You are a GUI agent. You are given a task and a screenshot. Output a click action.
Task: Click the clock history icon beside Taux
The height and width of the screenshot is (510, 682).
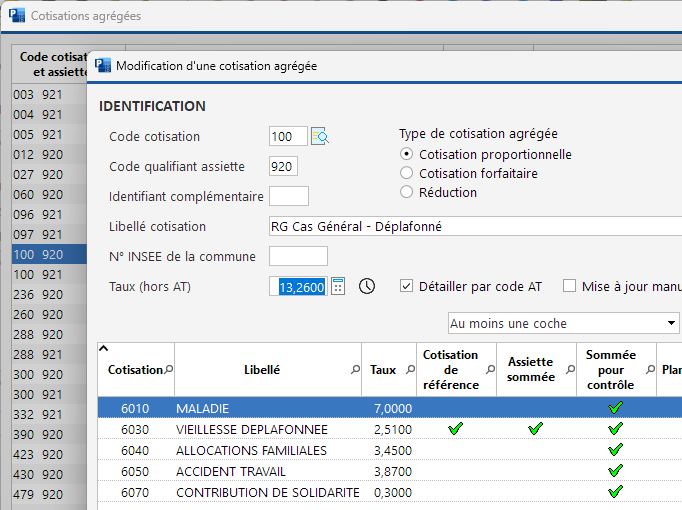pyautogui.click(x=367, y=287)
